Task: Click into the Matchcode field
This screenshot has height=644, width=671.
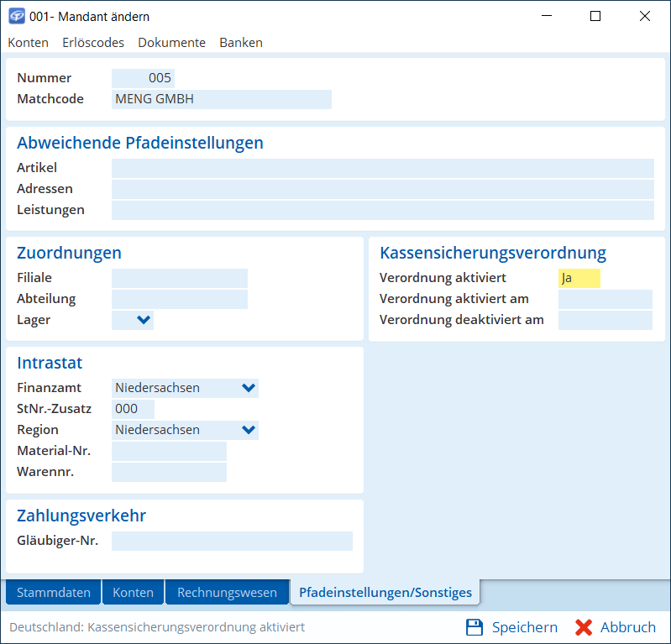Action: click(x=221, y=99)
